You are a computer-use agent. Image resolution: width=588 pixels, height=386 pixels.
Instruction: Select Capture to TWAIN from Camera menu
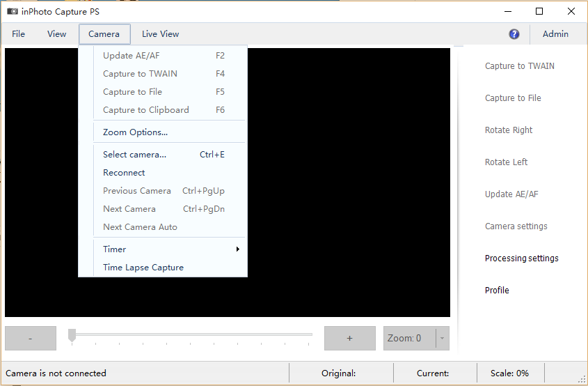[163, 74]
